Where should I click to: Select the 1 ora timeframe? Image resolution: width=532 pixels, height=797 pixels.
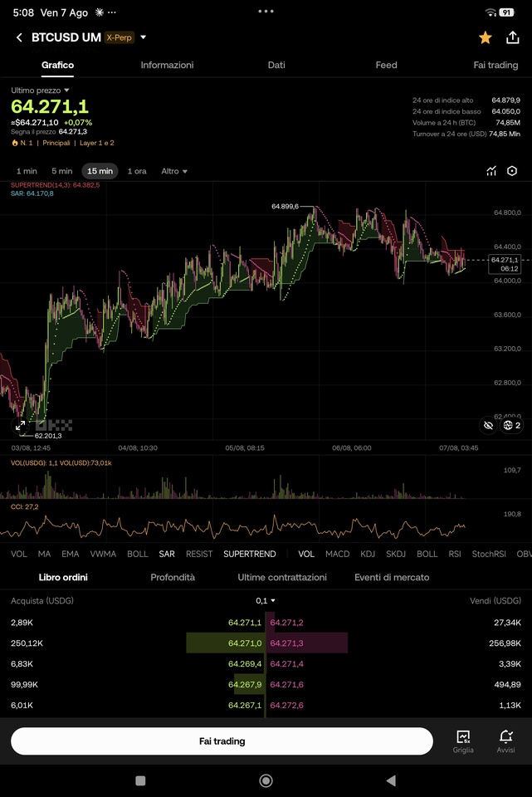click(x=137, y=171)
